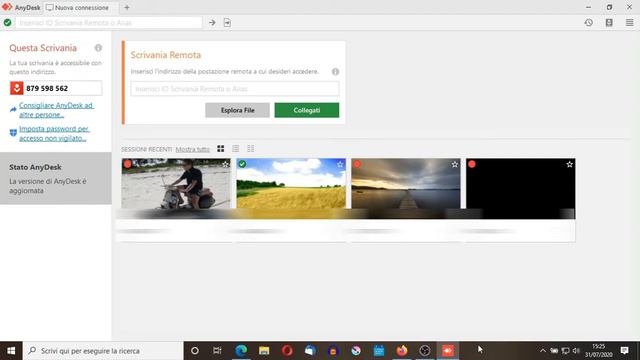Viewport: 640px width, 360px height.
Task: Click the Stato AnyDesk panel
Action: pos(56,178)
